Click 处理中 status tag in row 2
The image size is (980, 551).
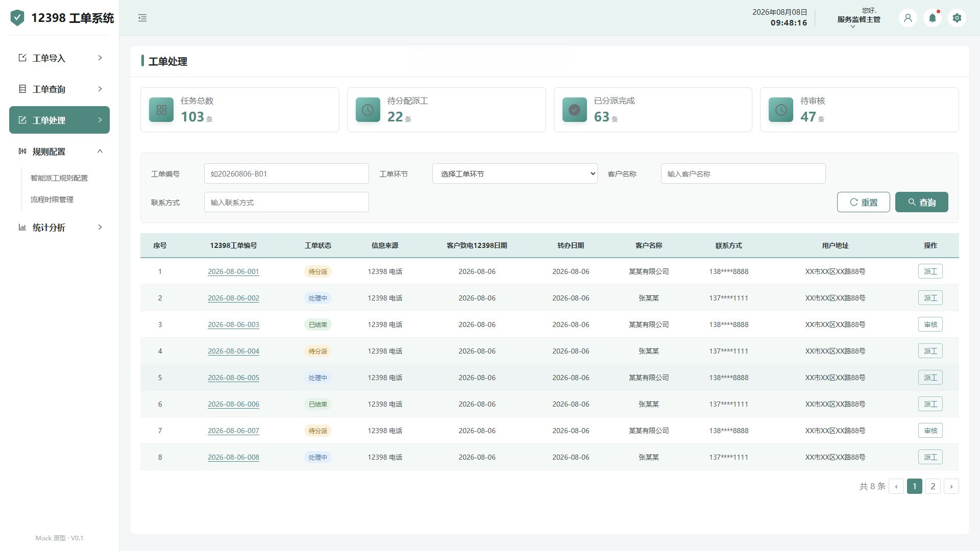click(318, 298)
